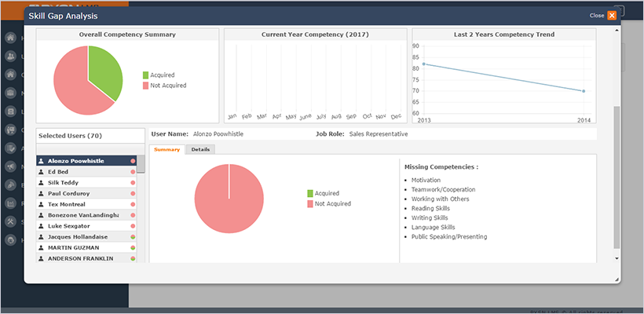Click Not Acquired red swatch in user Summary legend
The width and height of the screenshot is (644, 314).
coord(310,203)
